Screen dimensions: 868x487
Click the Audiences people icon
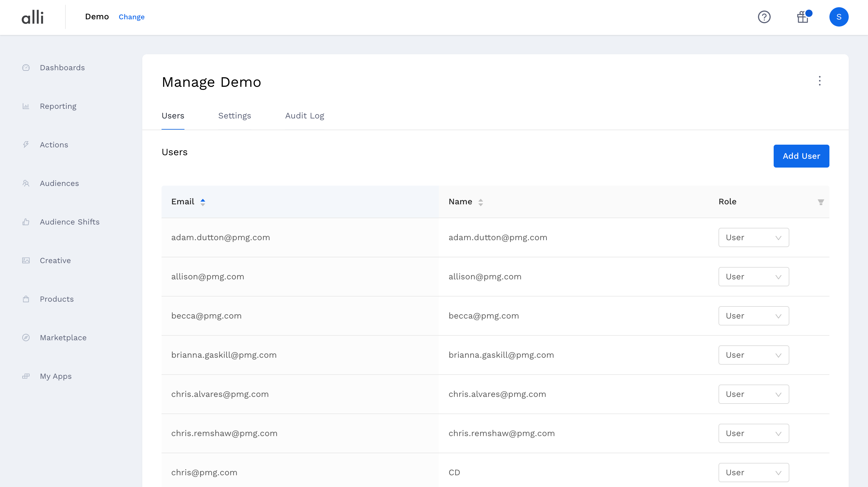[26, 183]
